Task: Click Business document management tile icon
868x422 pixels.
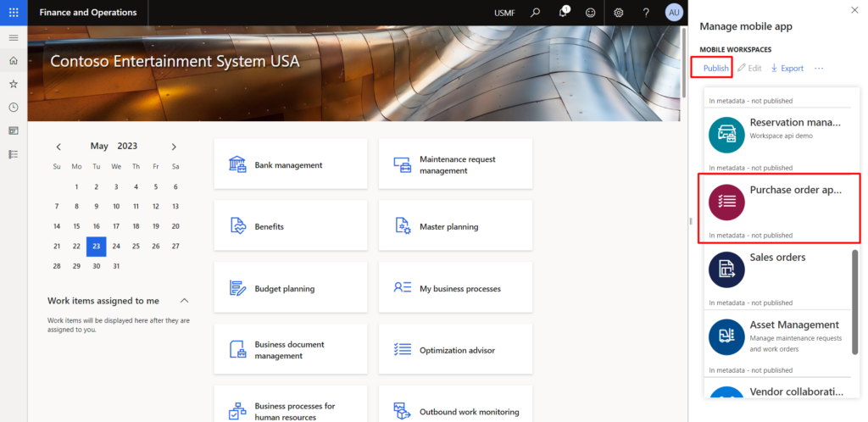Action: 237,350
